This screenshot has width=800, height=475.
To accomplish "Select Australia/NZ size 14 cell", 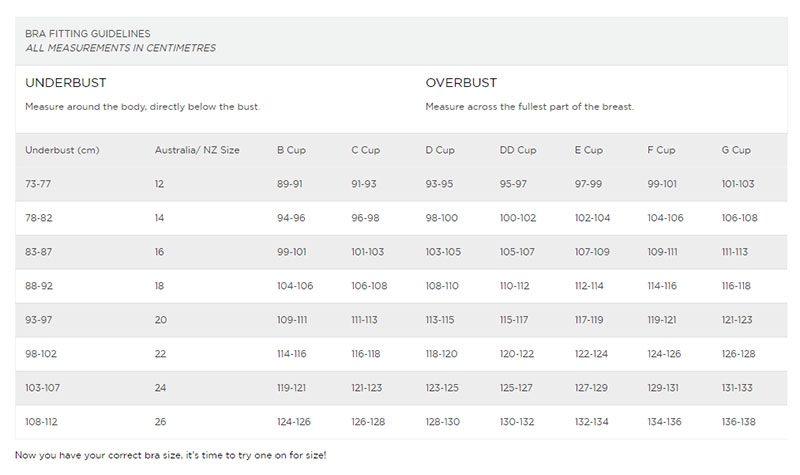I will pos(161,217).
